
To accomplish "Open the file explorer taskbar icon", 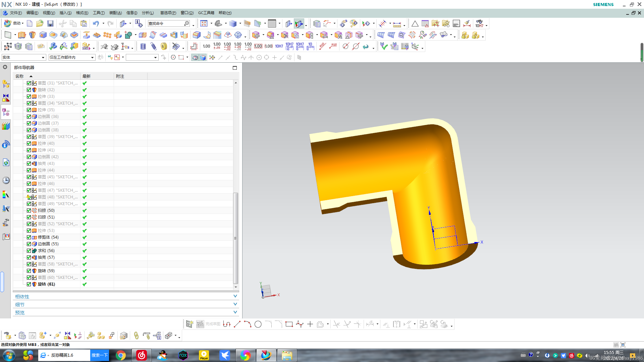I will tap(287, 355).
